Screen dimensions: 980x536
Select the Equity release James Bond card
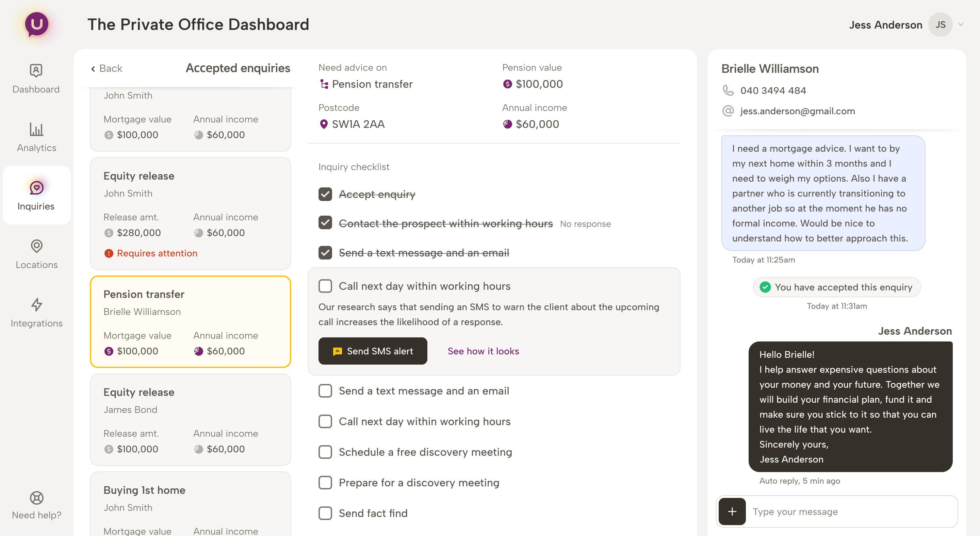191,420
